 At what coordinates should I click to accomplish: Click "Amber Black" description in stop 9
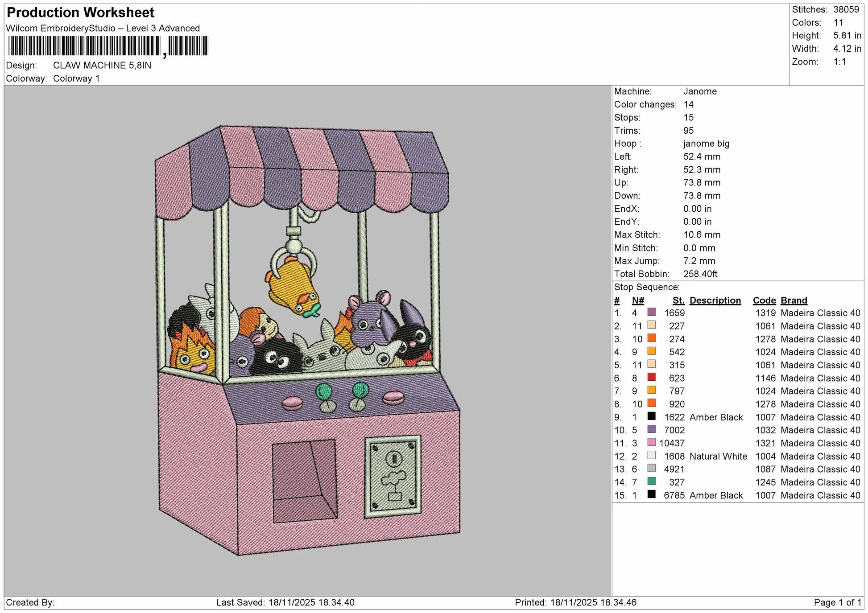coord(716,417)
